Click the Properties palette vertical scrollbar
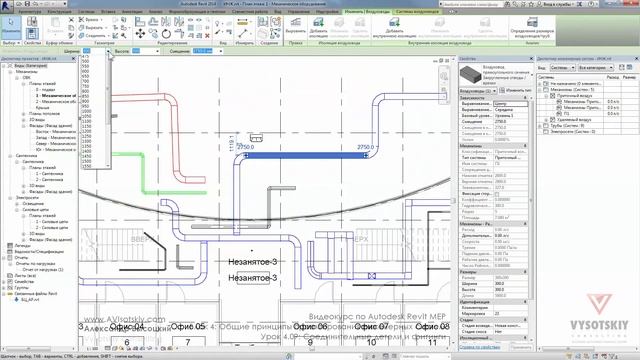640x360 pixels. (x=531, y=200)
